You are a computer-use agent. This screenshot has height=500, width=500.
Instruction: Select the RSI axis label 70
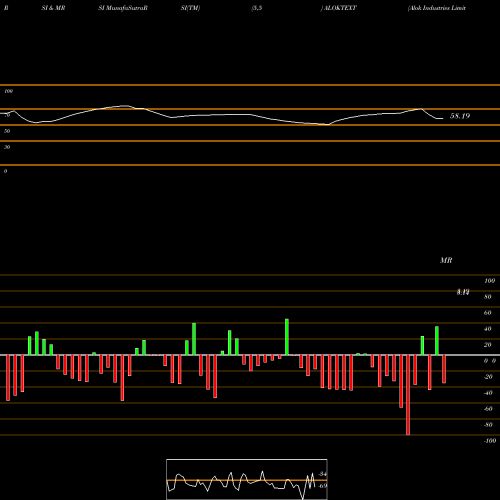coord(7,115)
